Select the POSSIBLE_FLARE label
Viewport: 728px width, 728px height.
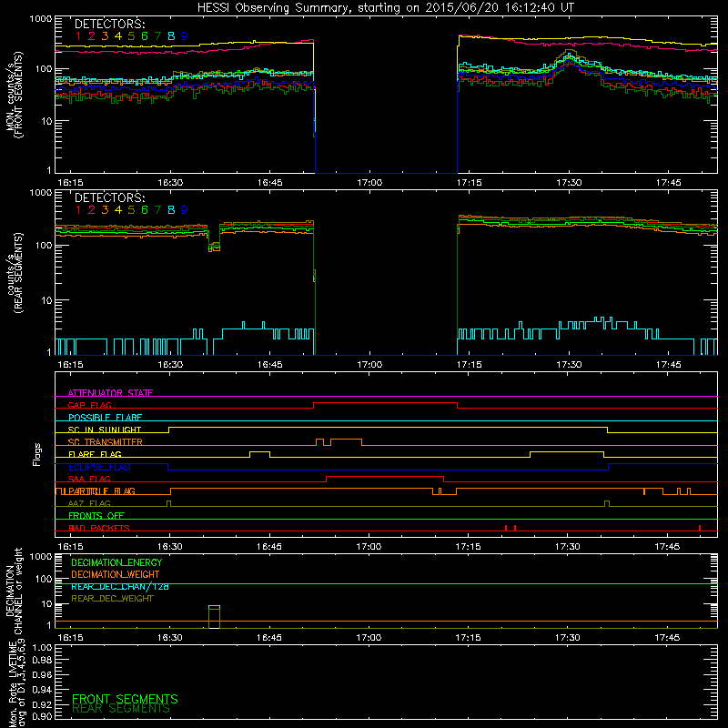105,418
